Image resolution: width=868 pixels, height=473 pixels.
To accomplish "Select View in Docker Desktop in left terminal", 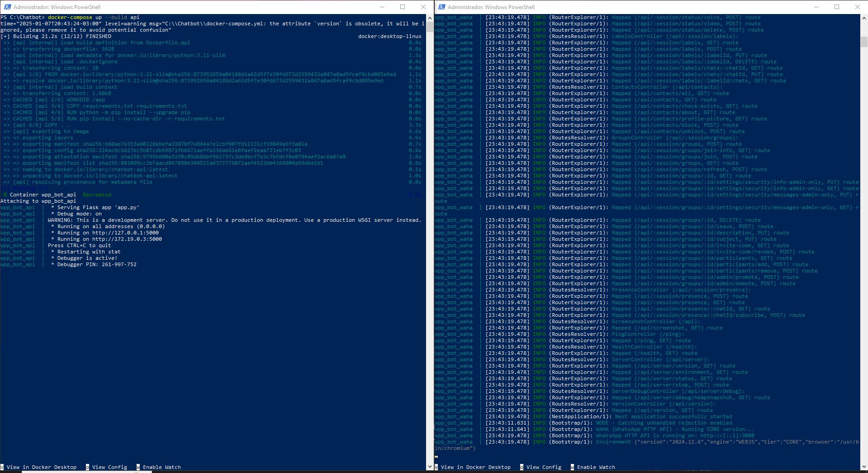I will point(41,467).
